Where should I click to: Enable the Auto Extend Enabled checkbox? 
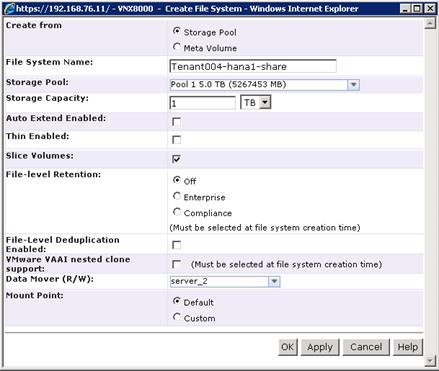pos(177,122)
